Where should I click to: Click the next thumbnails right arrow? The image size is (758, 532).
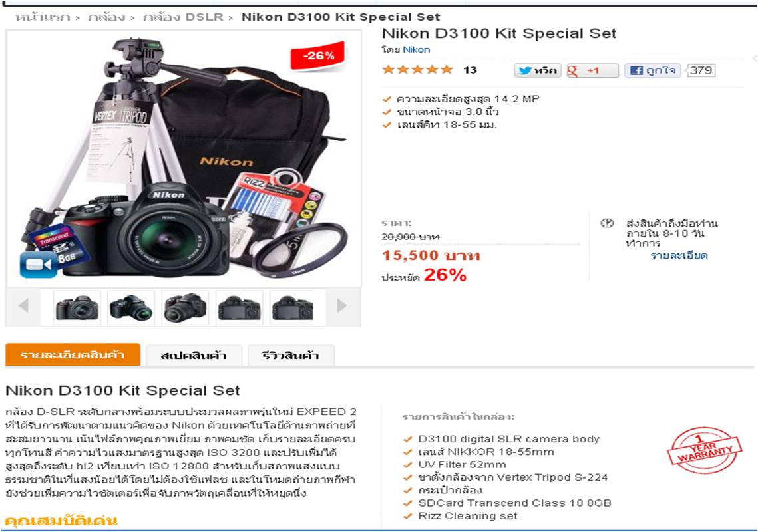(x=341, y=305)
